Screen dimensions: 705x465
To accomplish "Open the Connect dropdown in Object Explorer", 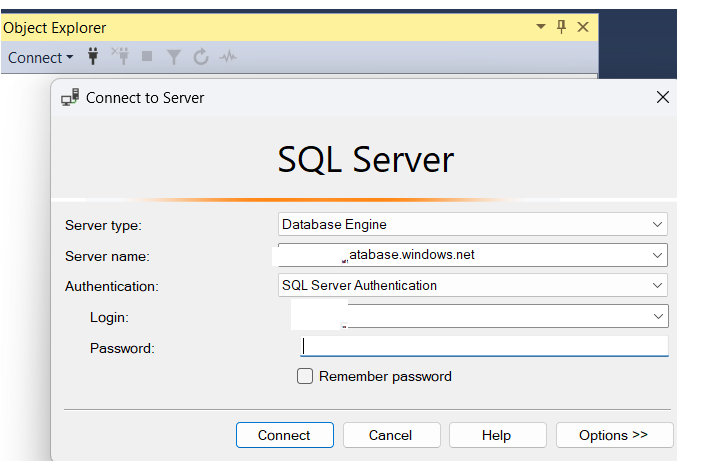I will 40,58.
